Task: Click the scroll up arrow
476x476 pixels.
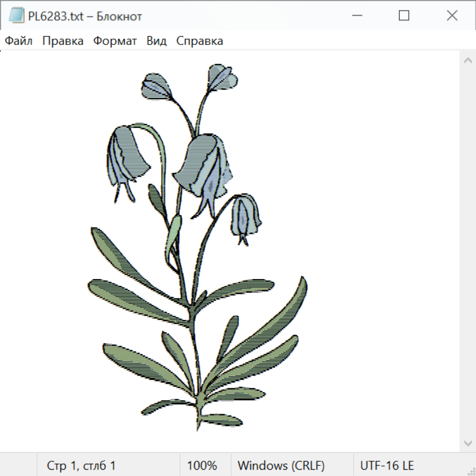Action: [x=468, y=60]
